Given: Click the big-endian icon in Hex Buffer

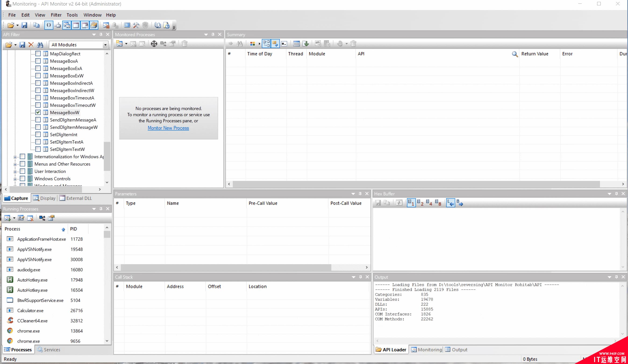Looking at the screenshot, I should [x=460, y=203].
